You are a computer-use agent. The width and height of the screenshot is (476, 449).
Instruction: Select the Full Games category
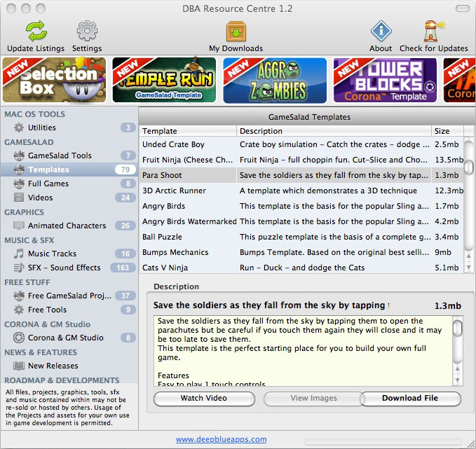(x=69, y=184)
